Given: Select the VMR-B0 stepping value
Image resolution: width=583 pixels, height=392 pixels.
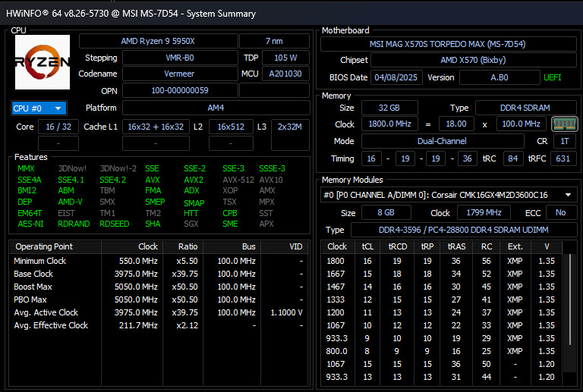Looking at the screenshot, I should point(180,58).
